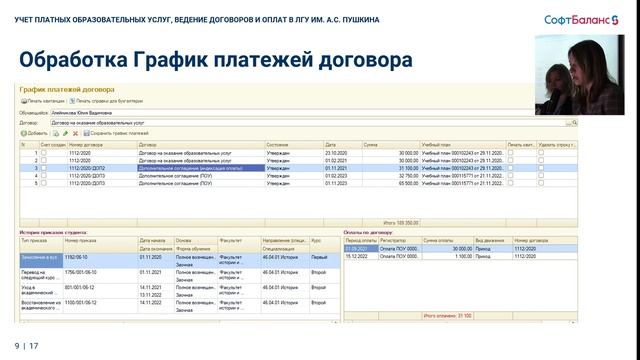Select the 32 750,00 amount cell

[x=391, y=176]
